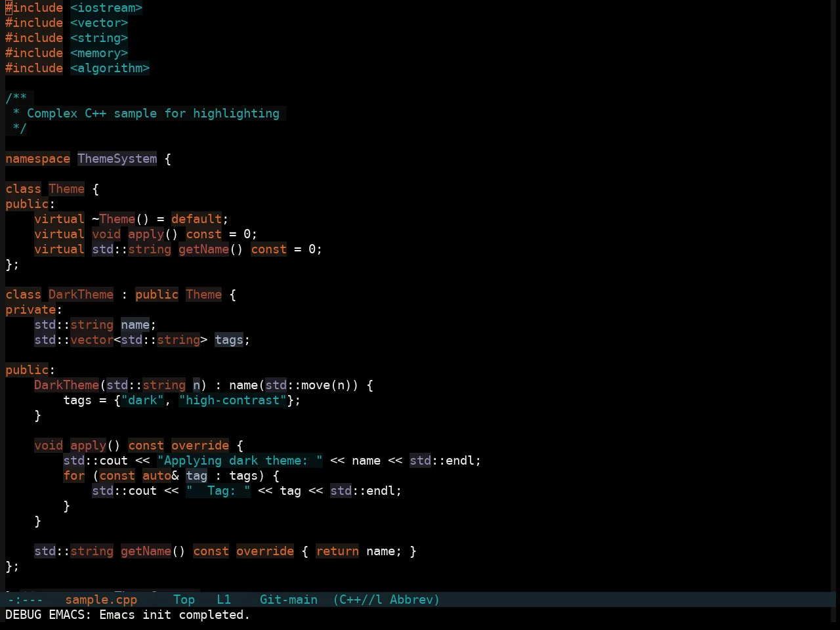Place cursor on <memory> include

99,53
